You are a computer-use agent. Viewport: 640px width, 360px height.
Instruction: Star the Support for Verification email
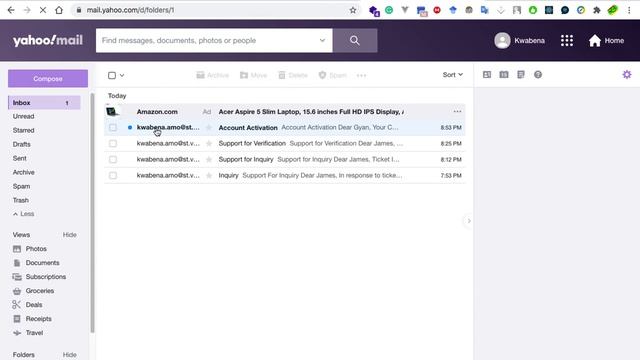click(x=209, y=143)
